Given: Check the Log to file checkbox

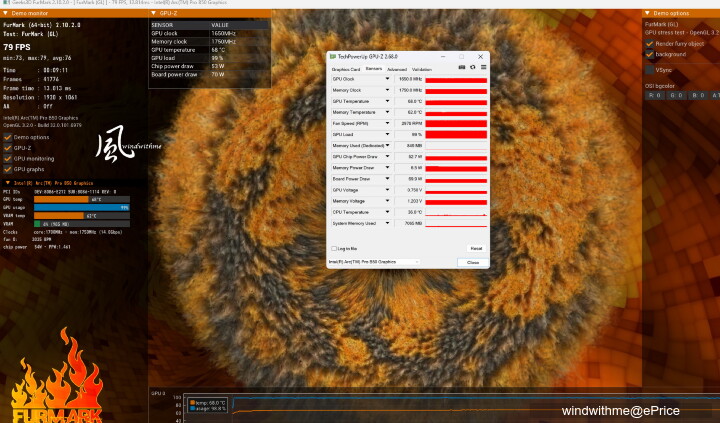Looking at the screenshot, I should point(335,248).
